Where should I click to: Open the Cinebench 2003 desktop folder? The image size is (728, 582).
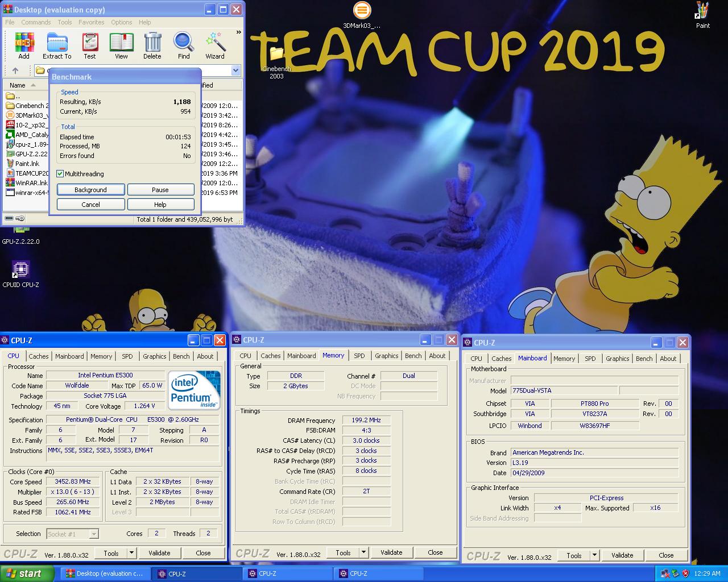click(x=276, y=63)
